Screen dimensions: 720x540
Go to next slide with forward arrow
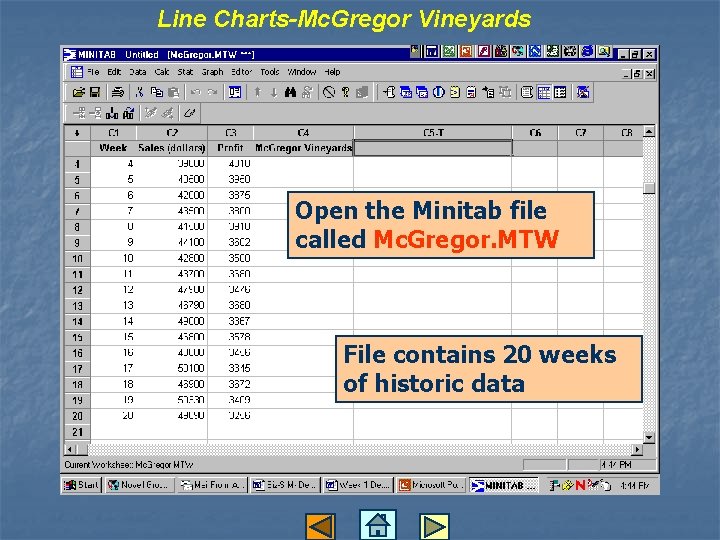click(434, 526)
